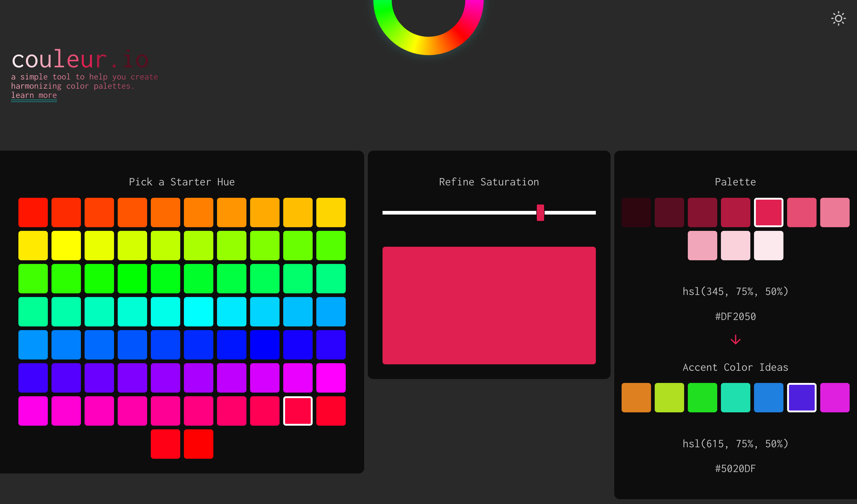Toggle light mode with the sun icon

point(838,18)
